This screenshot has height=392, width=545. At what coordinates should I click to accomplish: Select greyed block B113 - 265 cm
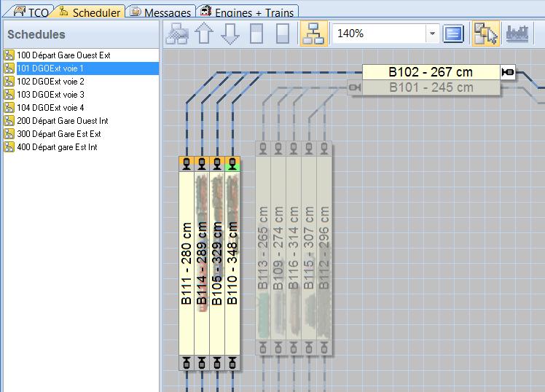tap(263, 248)
